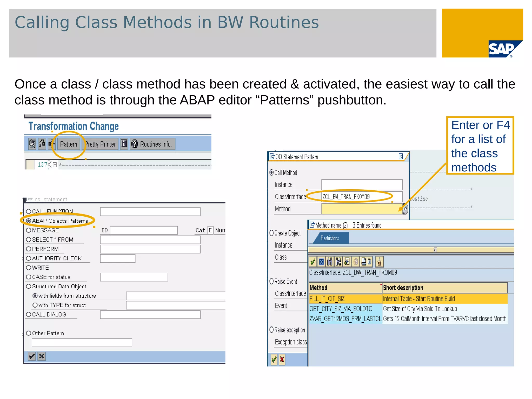Click the box-with-arrow icon left of Pattern

pos(52,144)
